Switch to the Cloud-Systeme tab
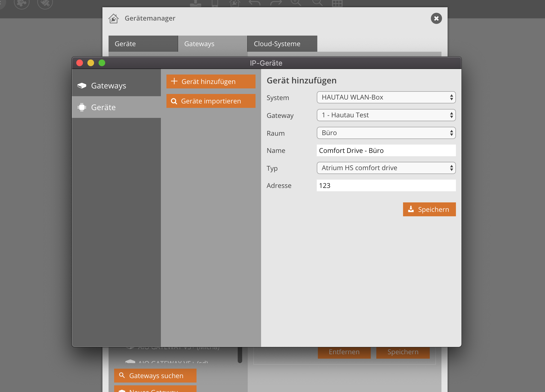This screenshot has width=545, height=392. 282,44
